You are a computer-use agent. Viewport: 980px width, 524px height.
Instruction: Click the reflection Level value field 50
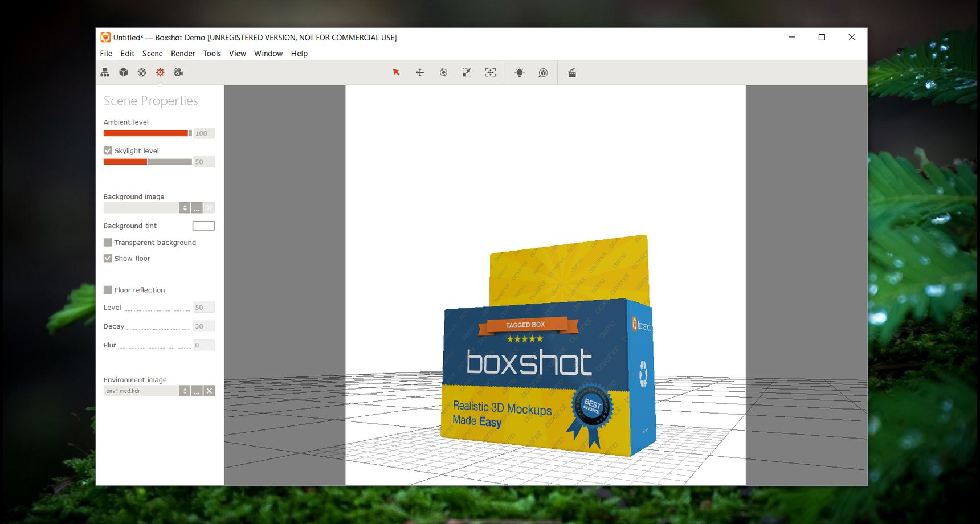[204, 308]
